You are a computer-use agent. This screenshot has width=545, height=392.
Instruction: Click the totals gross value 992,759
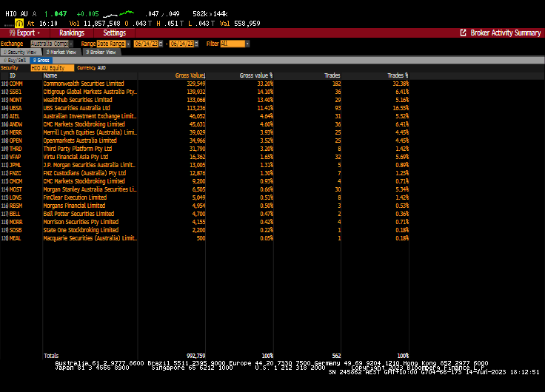pos(196,356)
